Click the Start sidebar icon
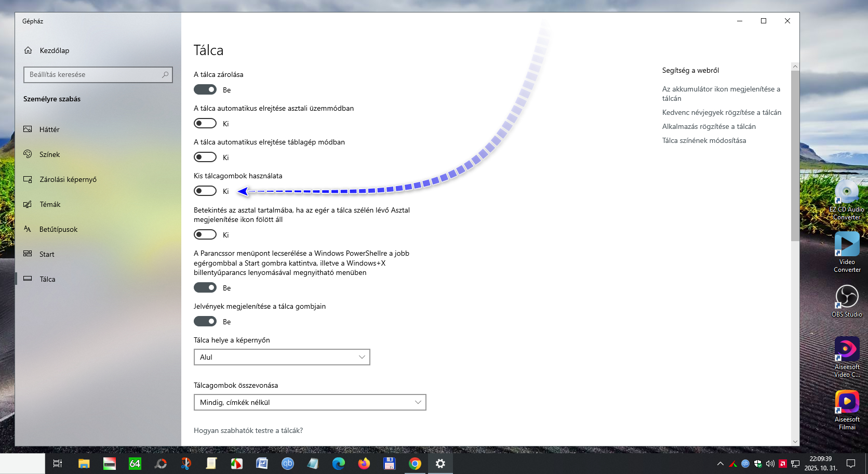 click(x=28, y=254)
